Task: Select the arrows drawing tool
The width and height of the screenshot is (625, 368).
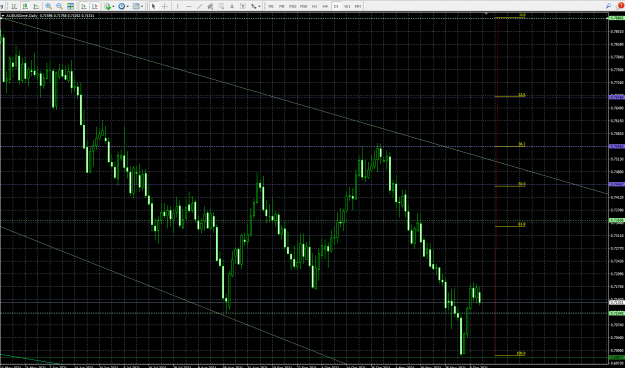Action: tap(254, 6)
